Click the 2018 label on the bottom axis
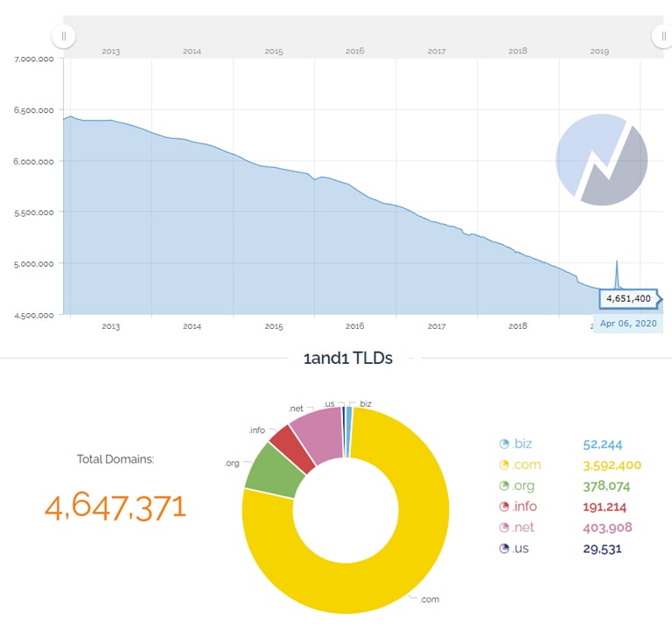This screenshot has width=672, height=635. pos(518,326)
